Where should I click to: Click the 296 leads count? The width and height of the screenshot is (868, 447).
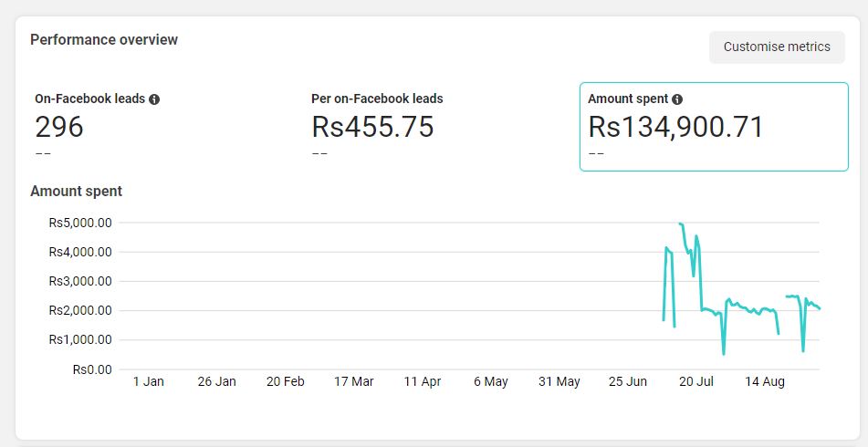pos(59,127)
